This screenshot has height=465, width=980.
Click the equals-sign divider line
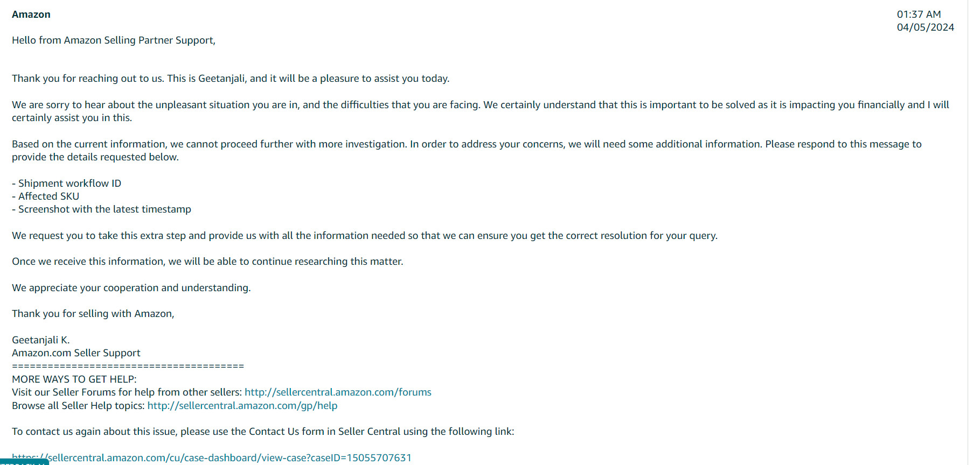pyautogui.click(x=128, y=367)
